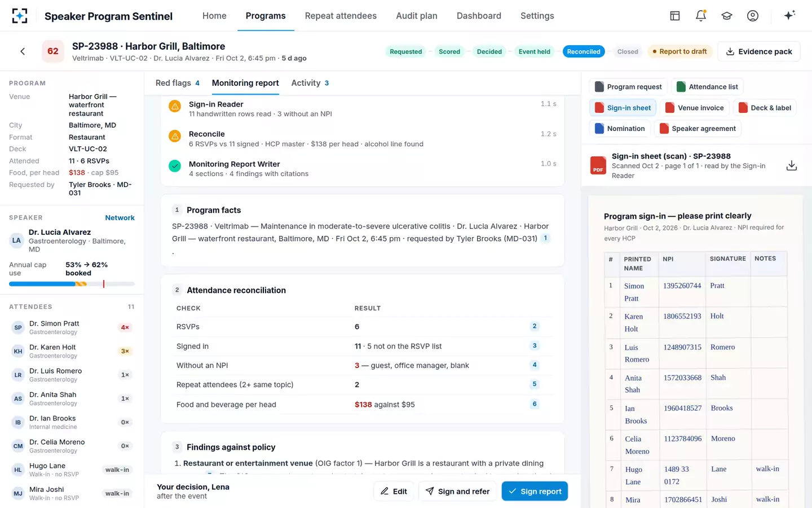Switch to the Red flags tab
The height and width of the screenshot is (508, 812).
(178, 83)
